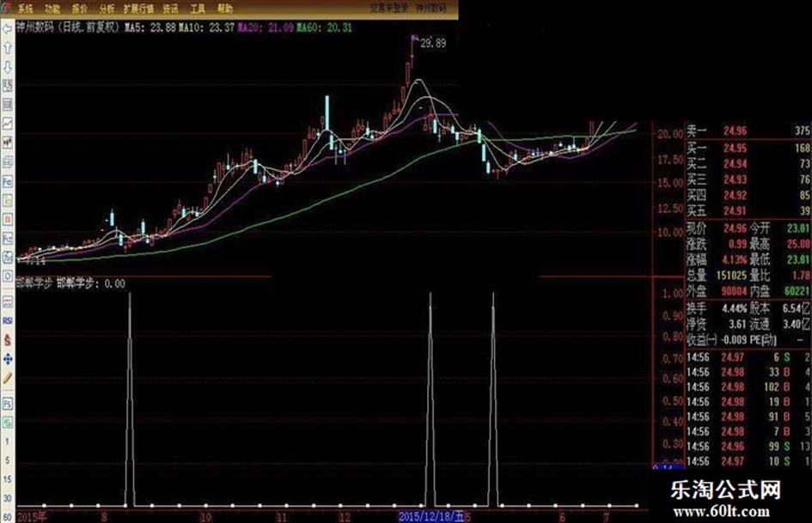Click the 邯郸学步: 0.00 indicator label
This screenshot has height=523, width=812.
point(91,283)
